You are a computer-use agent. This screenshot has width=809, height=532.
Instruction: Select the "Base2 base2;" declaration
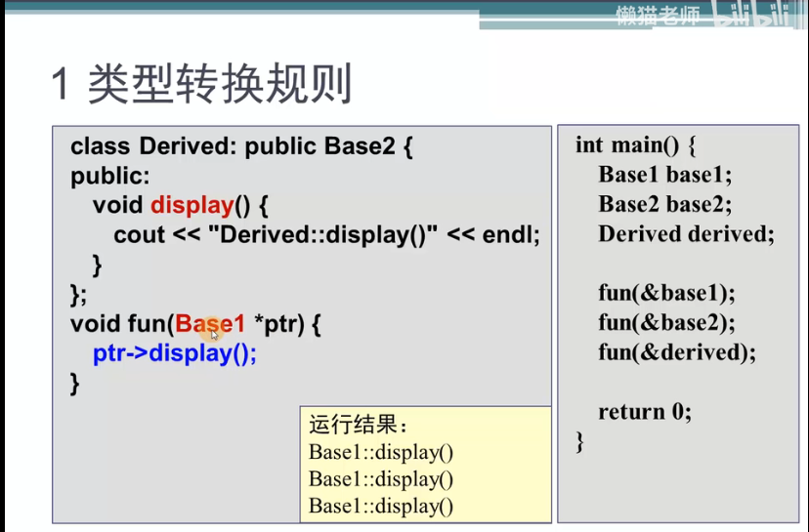click(x=665, y=204)
